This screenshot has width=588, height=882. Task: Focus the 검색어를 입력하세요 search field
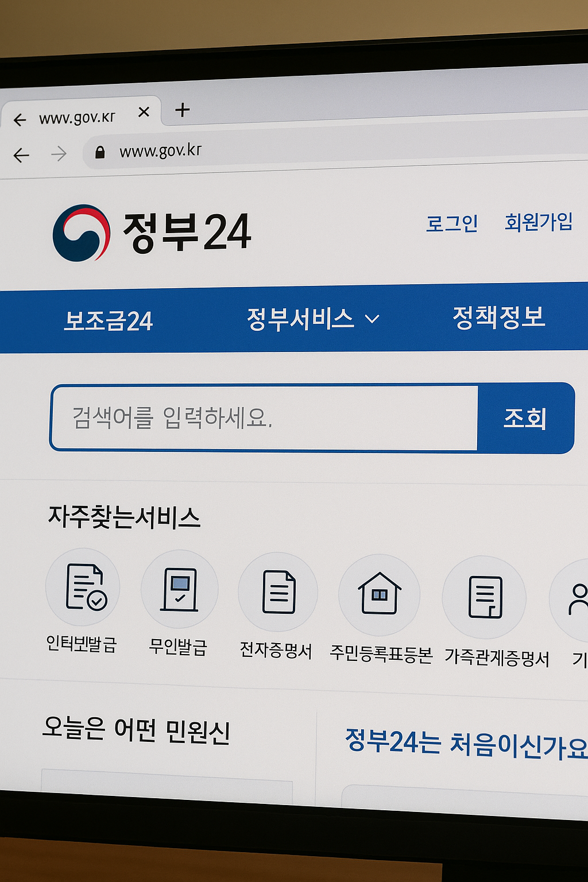(x=265, y=417)
